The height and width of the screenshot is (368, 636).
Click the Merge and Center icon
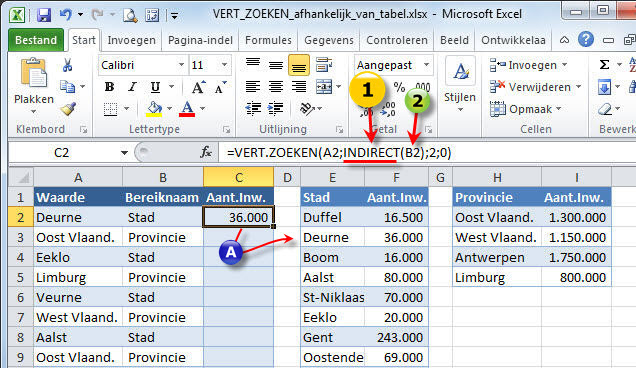[324, 87]
